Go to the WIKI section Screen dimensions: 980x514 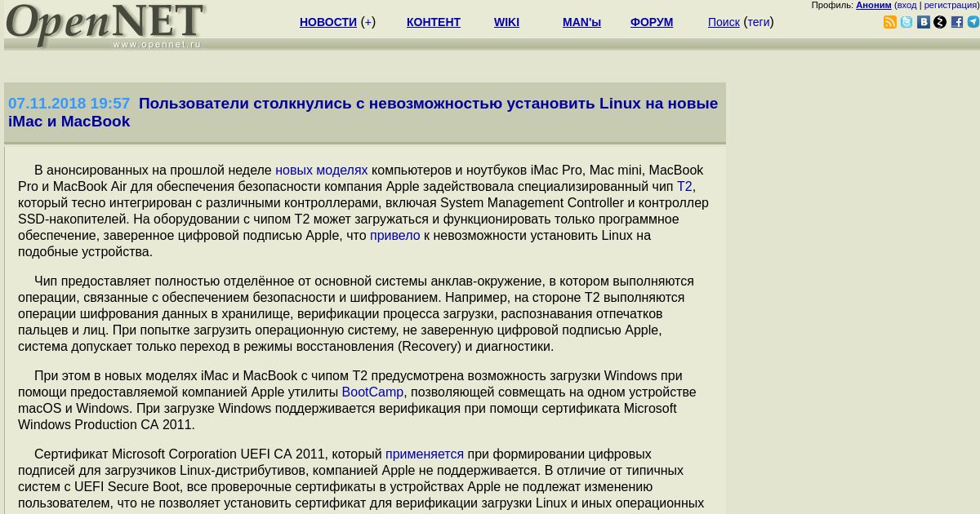click(x=506, y=22)
